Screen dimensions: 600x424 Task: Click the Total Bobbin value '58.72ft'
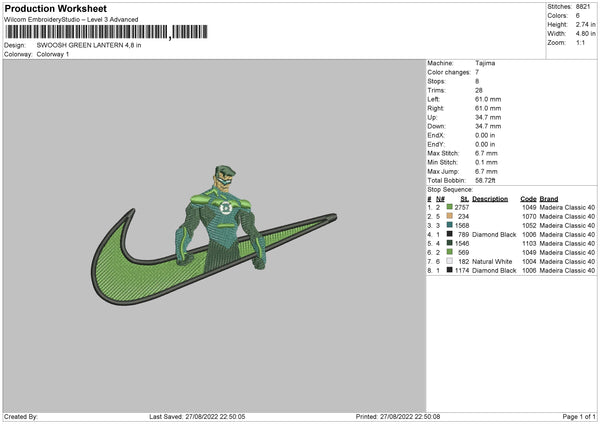pos(485,180)
